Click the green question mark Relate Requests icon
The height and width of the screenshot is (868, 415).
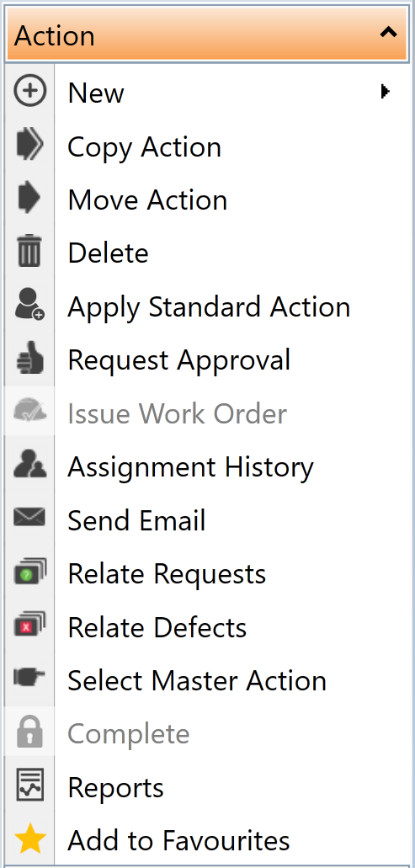(x=29, y=573)
